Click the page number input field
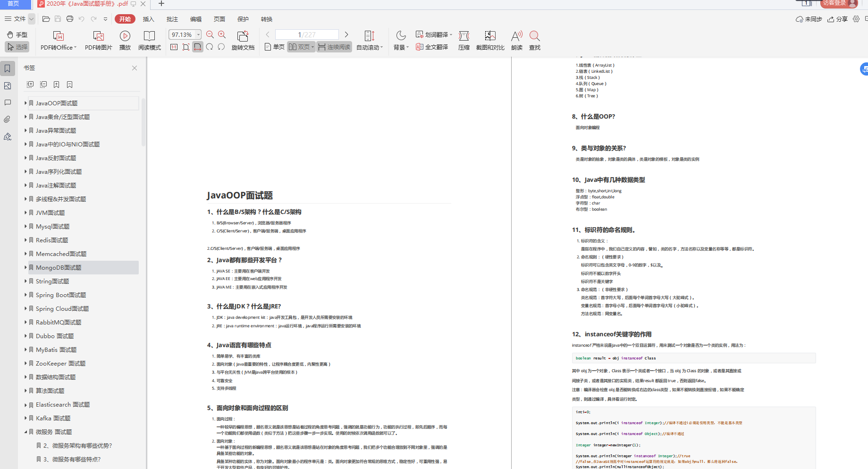The image size is (868, 469). (x=307, y=34)
